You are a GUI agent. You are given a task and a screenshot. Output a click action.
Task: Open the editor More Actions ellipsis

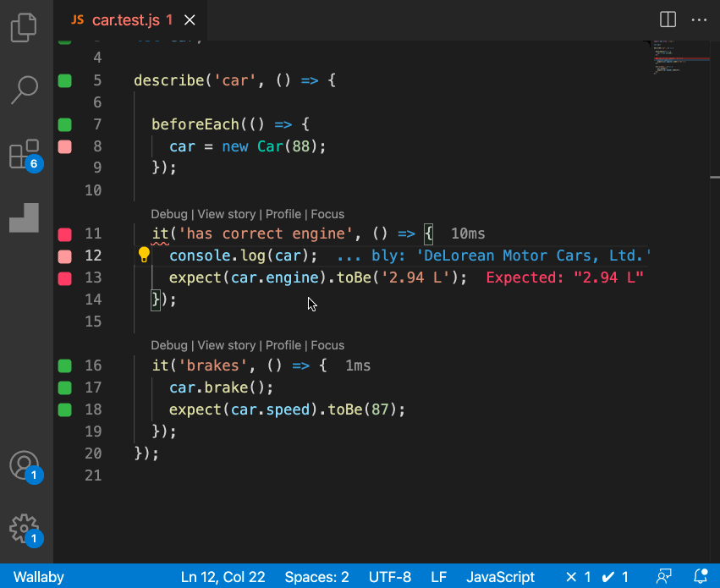coord(699,19)
